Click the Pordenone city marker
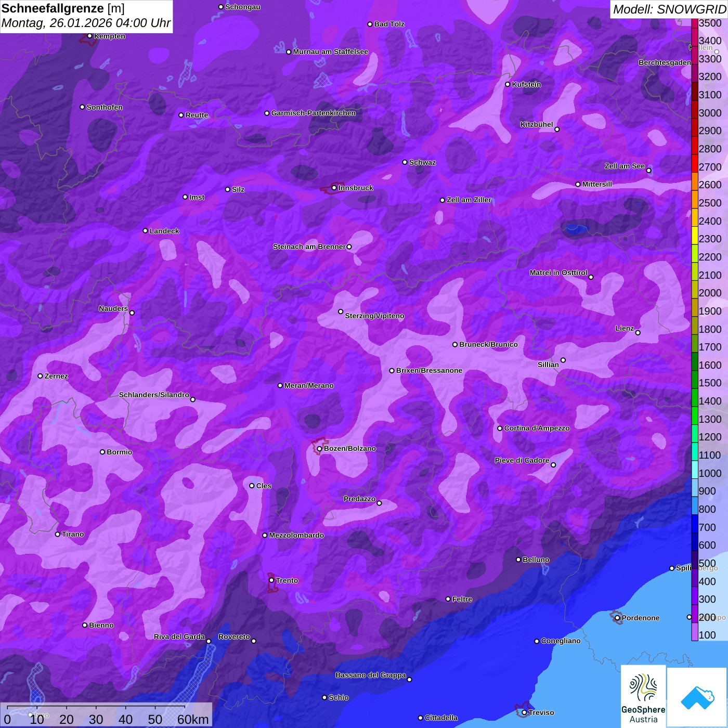Image resolution: width=728 pixels, height=728 pixels. (x=617, y=618)
